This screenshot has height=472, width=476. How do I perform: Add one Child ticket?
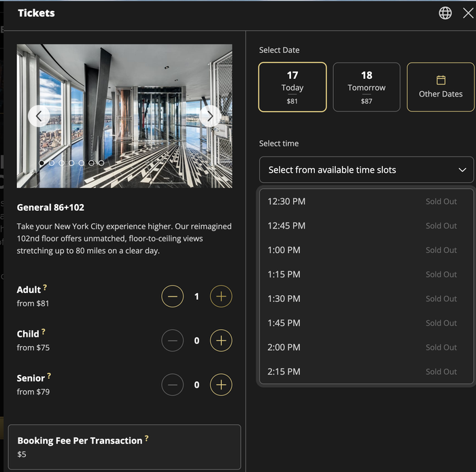pos(221,341)
